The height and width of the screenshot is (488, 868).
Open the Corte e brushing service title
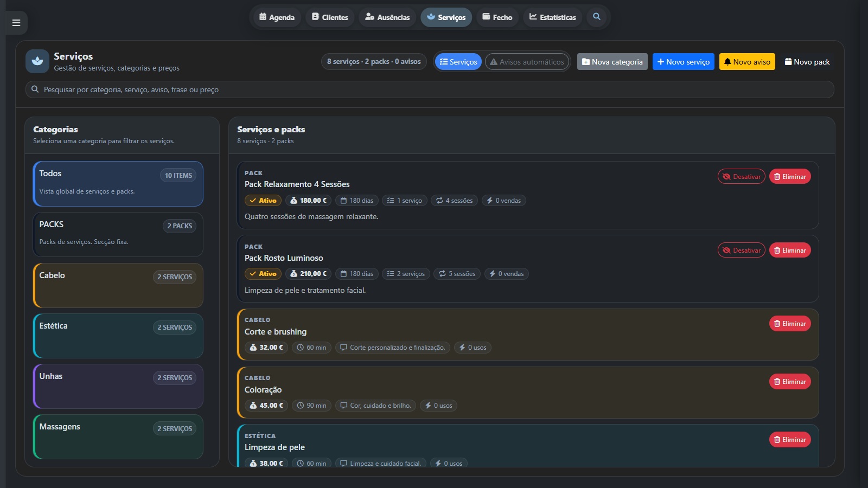click(x=276, y=332)
